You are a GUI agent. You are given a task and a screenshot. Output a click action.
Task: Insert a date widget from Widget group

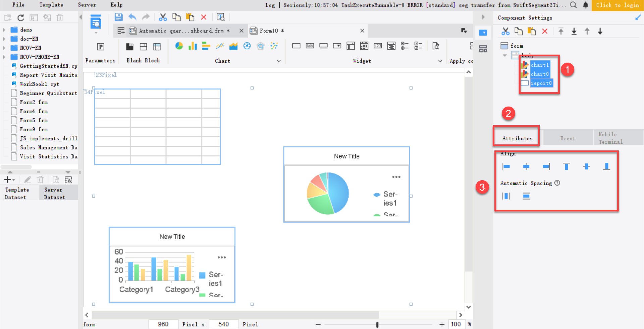(364, 46)
